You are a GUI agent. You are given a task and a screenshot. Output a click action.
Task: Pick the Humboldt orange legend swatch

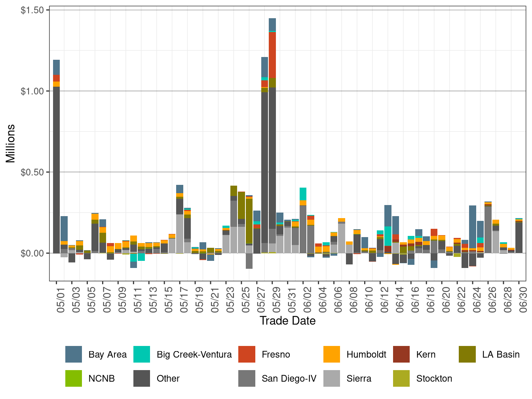point(332,354)
